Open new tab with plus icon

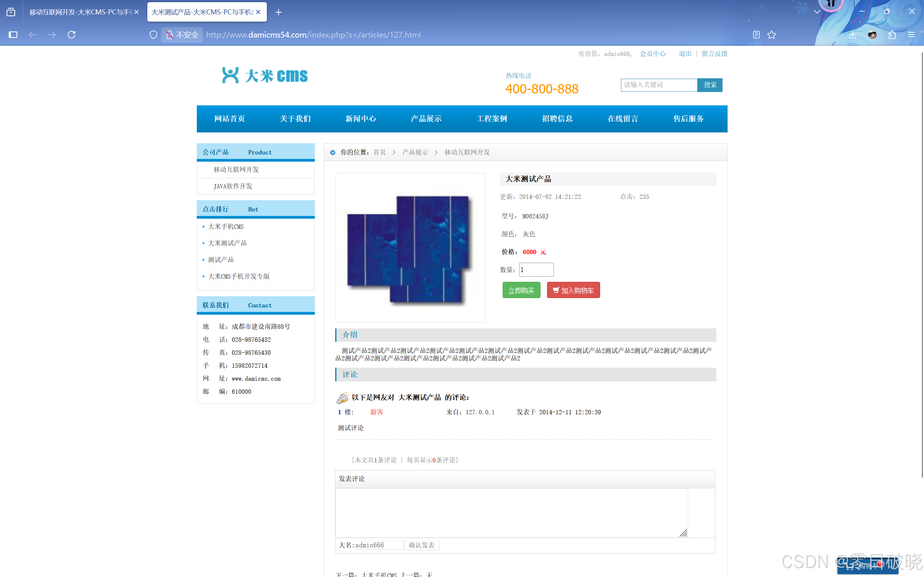click(278, 12)
